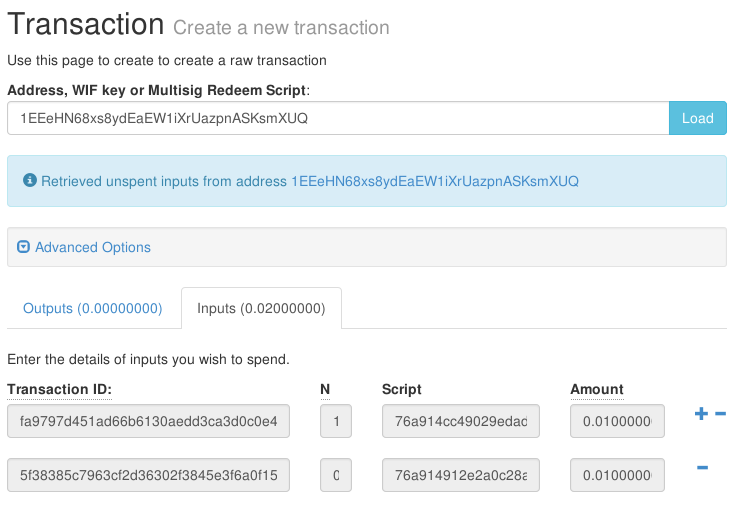Click the Transaction page heading
745x508 pixels.
[x=86, y=24]
